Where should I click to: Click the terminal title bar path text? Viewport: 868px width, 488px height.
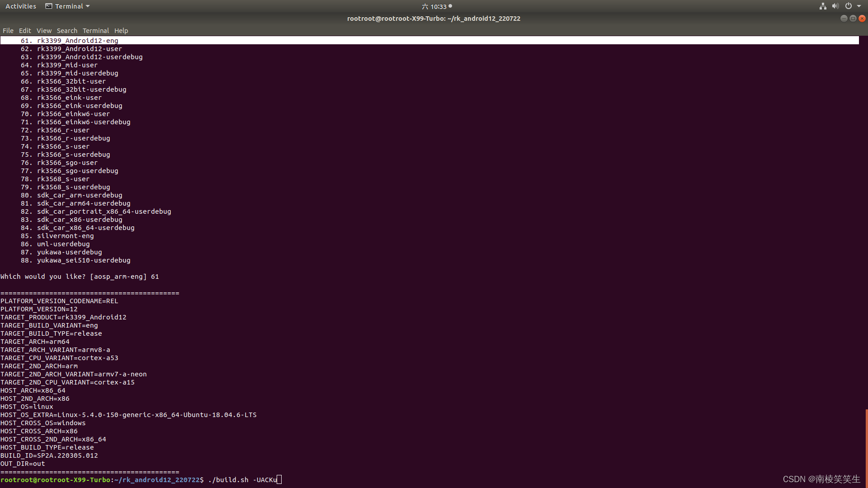click(x=434, y=19)
